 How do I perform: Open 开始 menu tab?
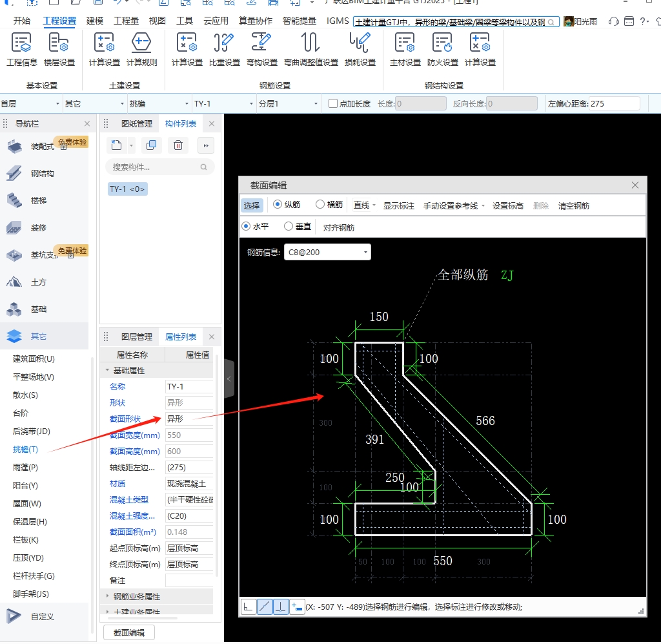click(21, 21)
